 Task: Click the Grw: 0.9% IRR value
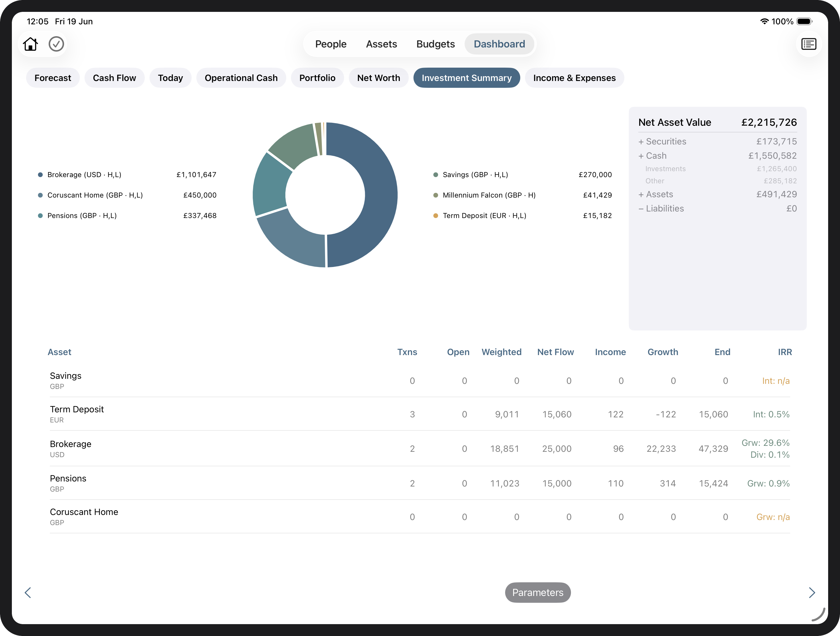[768, 483]
